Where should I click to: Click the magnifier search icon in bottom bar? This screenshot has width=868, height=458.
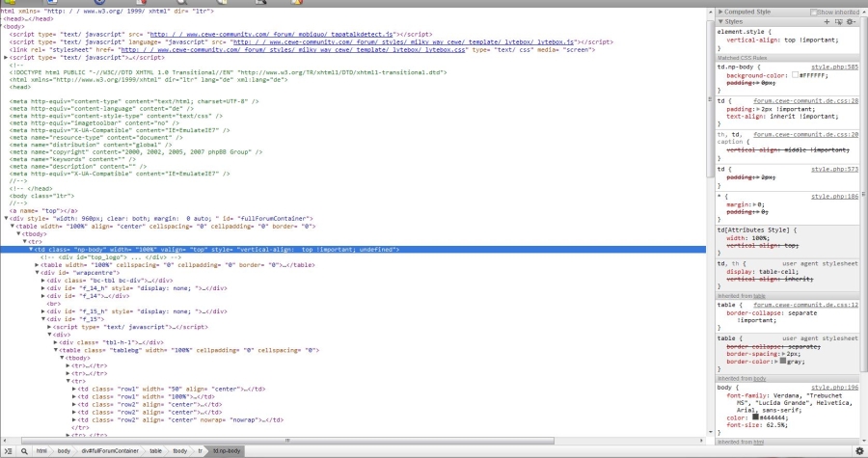coord(24,450)
